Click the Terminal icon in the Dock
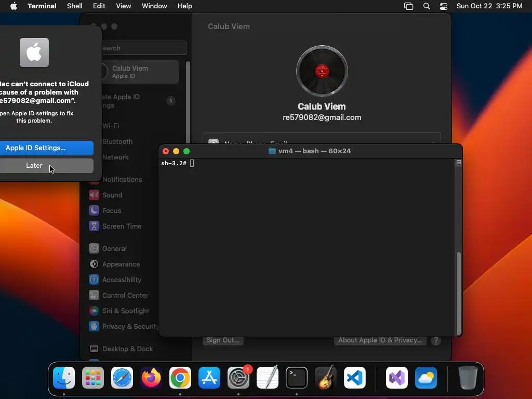The width and height of the screenshot is (532, 399). [297, 378]
